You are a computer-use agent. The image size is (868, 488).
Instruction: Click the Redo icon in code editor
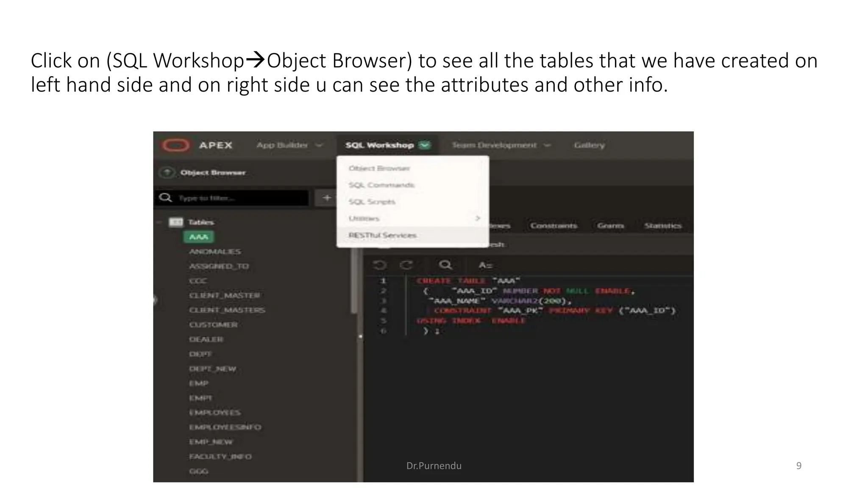[x=406, y=265]
